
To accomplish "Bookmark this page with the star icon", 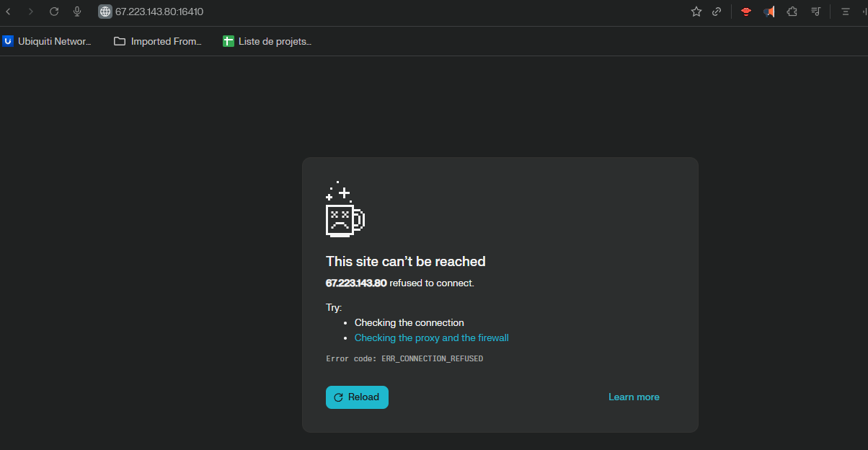I will [696, 12].
